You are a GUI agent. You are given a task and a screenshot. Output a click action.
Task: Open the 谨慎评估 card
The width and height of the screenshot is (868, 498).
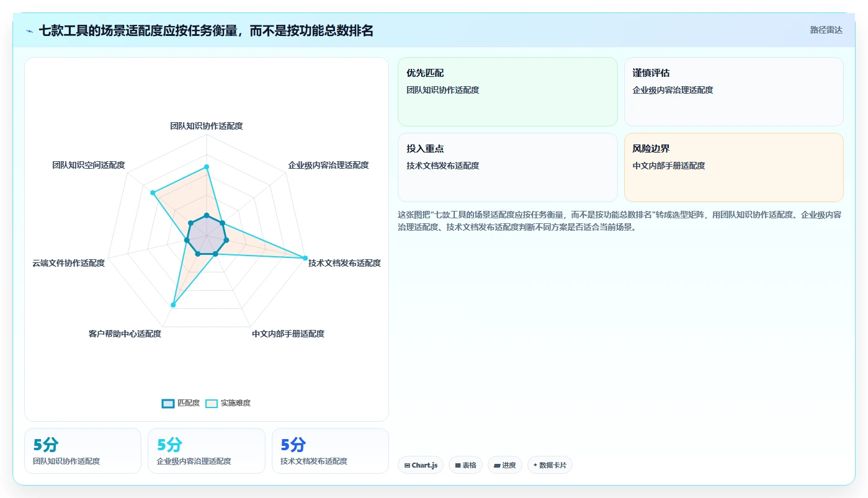point(734,92)
